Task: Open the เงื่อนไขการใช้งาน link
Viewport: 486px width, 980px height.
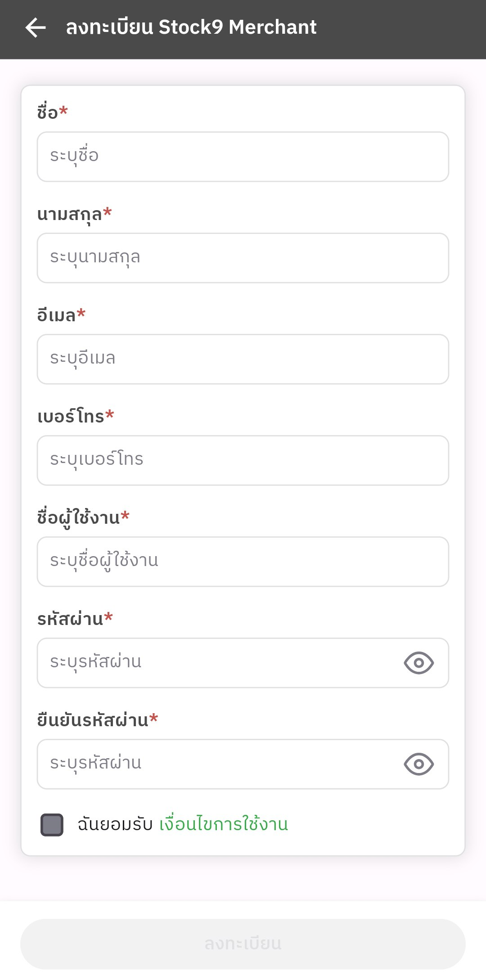Action: pyautogui.click(x=224, y=824)
